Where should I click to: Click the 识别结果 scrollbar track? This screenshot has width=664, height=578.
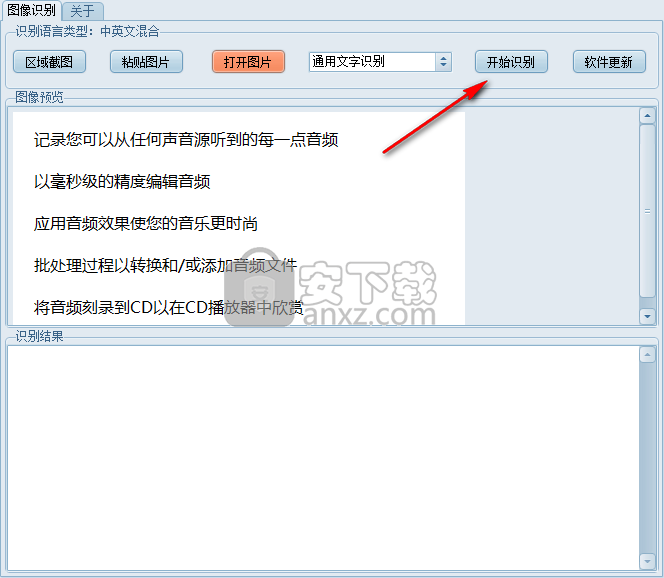pyautogui.click(x=647, y=458)
